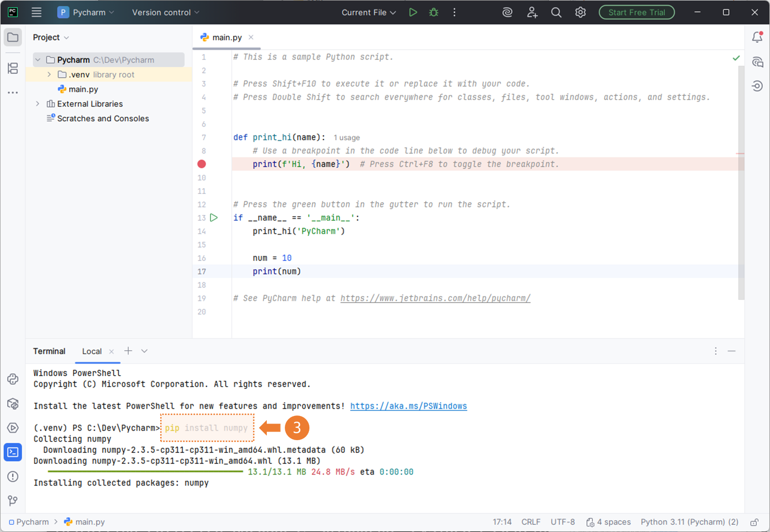Click the PyCharm logo icon in title bar

(x=13, y=12)
